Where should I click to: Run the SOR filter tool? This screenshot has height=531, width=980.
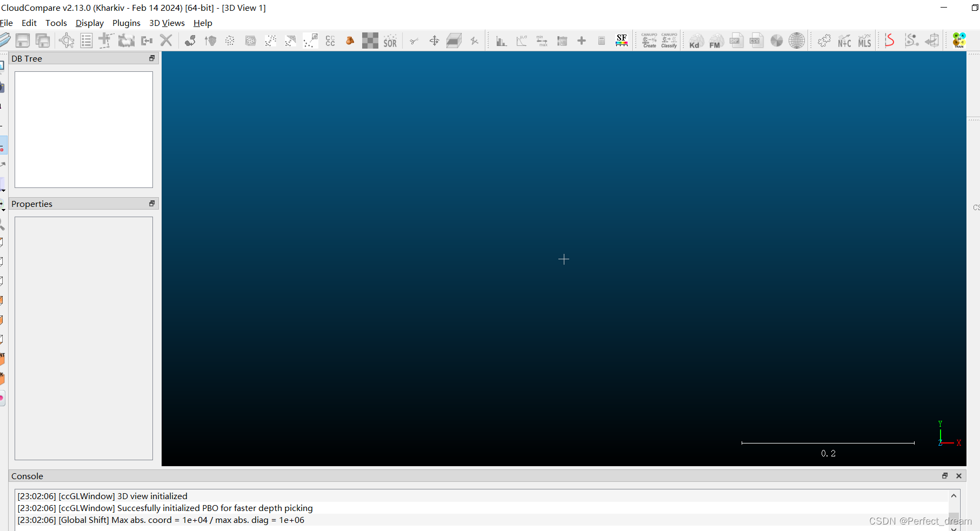point(390,41)
